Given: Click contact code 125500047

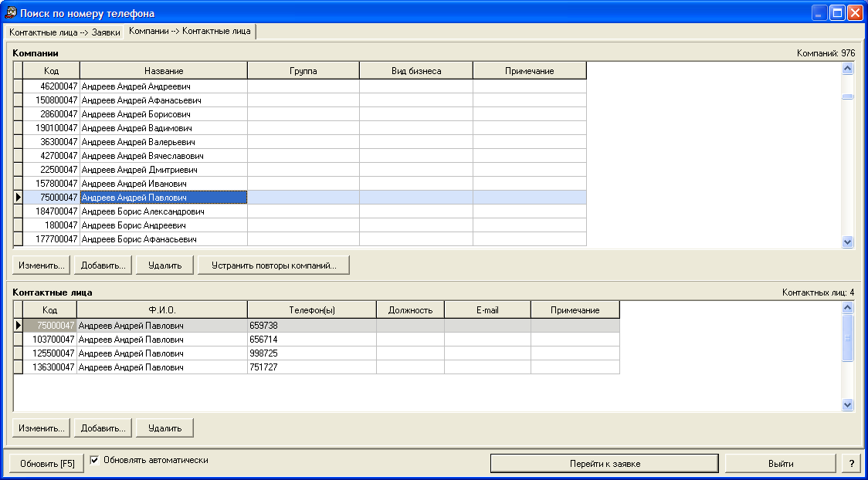Looking at the screenshot, I should coord(50,353).
